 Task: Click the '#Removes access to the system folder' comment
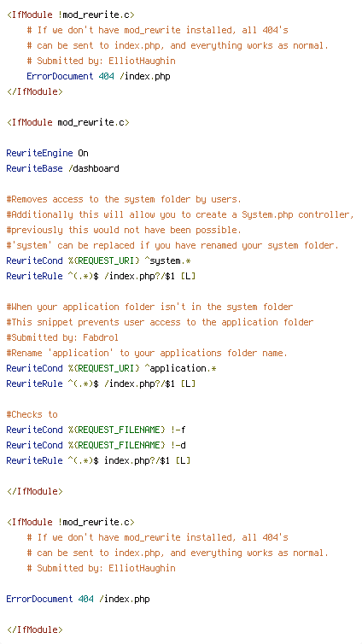(124, 199)
